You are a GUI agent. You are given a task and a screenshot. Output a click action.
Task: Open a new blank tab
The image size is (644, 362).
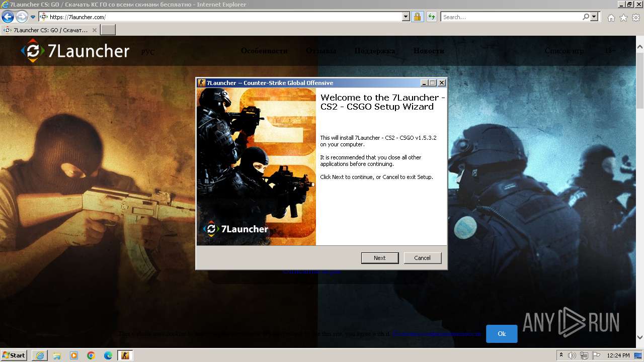click(x=108, y=30)
